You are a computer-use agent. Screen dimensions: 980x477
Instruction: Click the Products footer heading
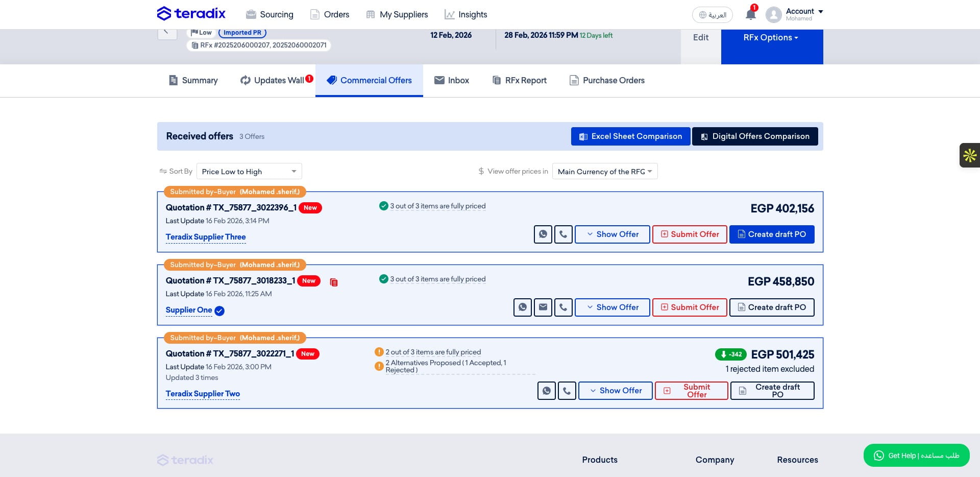click(600, 460)
